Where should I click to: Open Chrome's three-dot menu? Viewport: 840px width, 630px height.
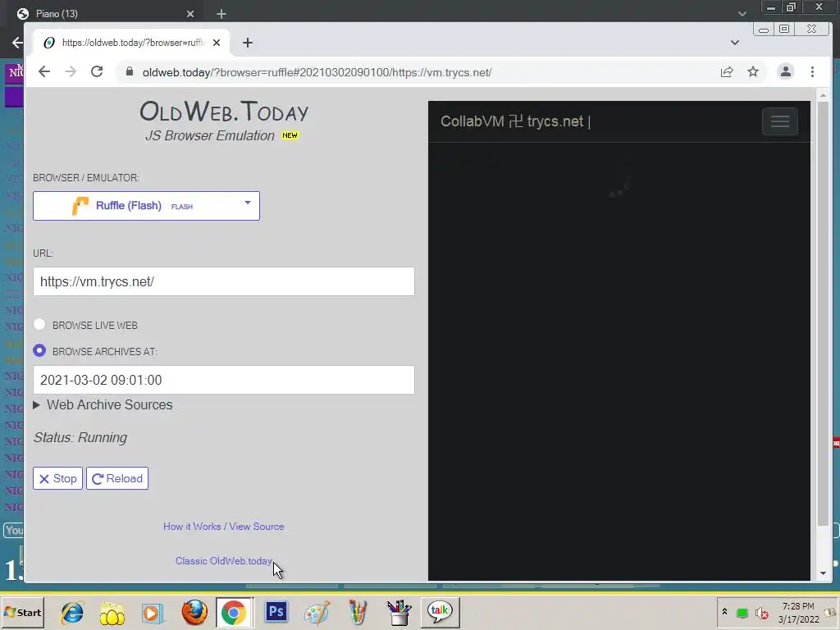[813, 72]
